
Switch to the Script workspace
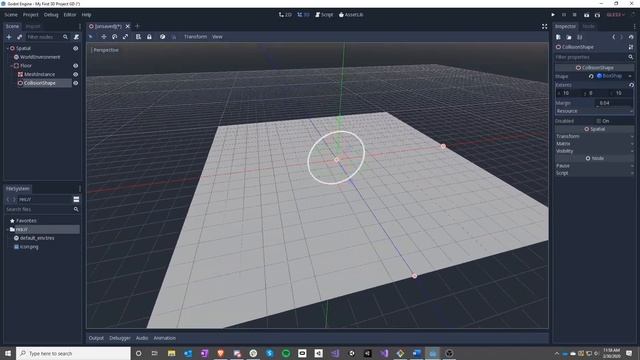(324, 15)
